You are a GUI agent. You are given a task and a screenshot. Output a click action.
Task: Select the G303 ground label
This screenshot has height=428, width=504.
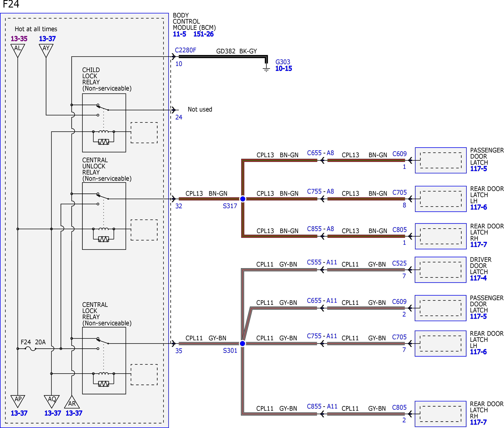click(283, 62)
